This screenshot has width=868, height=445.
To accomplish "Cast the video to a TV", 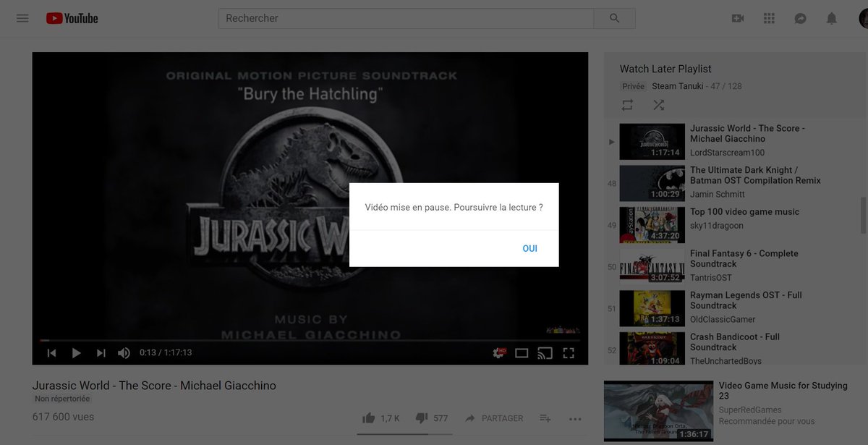I will pos(545,353).
